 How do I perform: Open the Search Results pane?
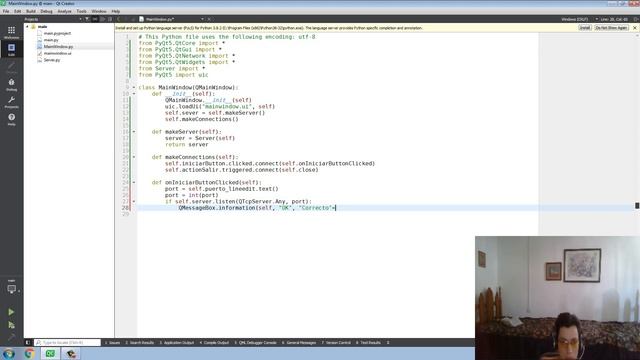[140, 342]
